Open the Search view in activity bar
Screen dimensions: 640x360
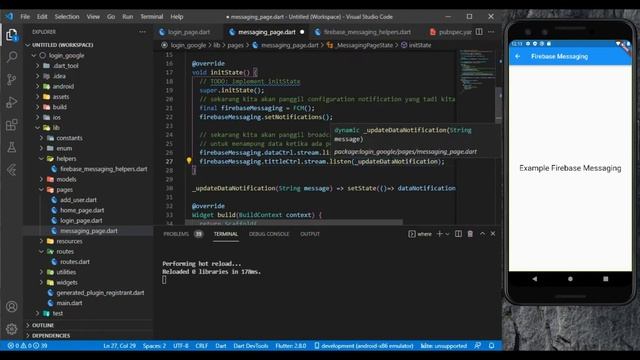[12, 57]
